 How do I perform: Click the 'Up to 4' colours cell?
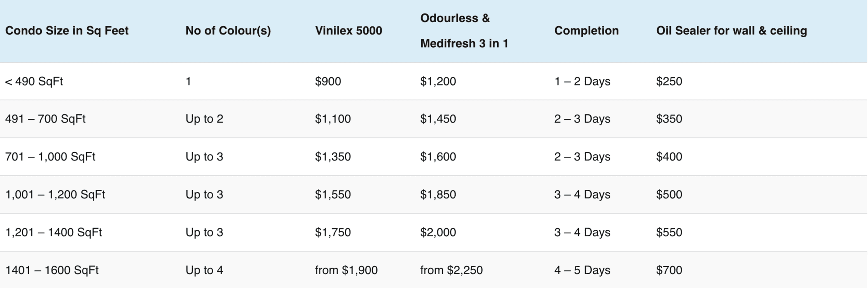(x=204, y=270)
